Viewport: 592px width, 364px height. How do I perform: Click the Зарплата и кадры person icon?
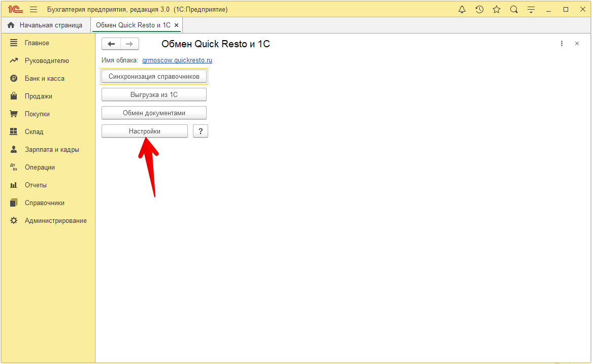(14, 149)
